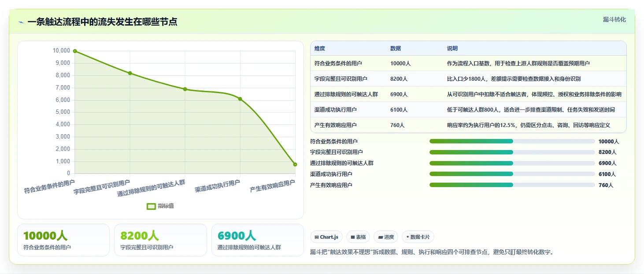This screenshot has height=274, width=644.
Task: Click description starting 低于可触达人群800人
Action: (x=531, y=110)
